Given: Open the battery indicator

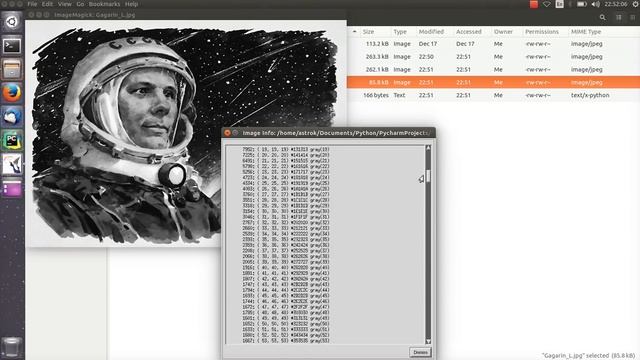Looking at the screenshot, I should pos(582,4).
